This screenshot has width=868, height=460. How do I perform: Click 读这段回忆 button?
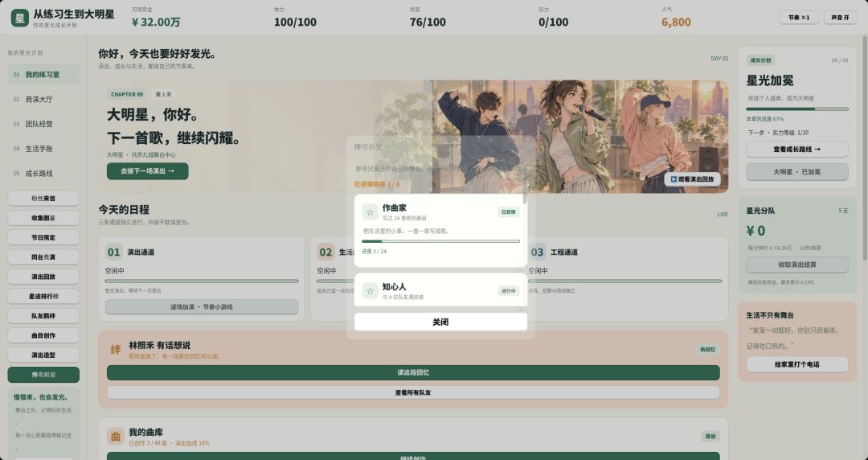pyautogui.click(x=413, y=372)
